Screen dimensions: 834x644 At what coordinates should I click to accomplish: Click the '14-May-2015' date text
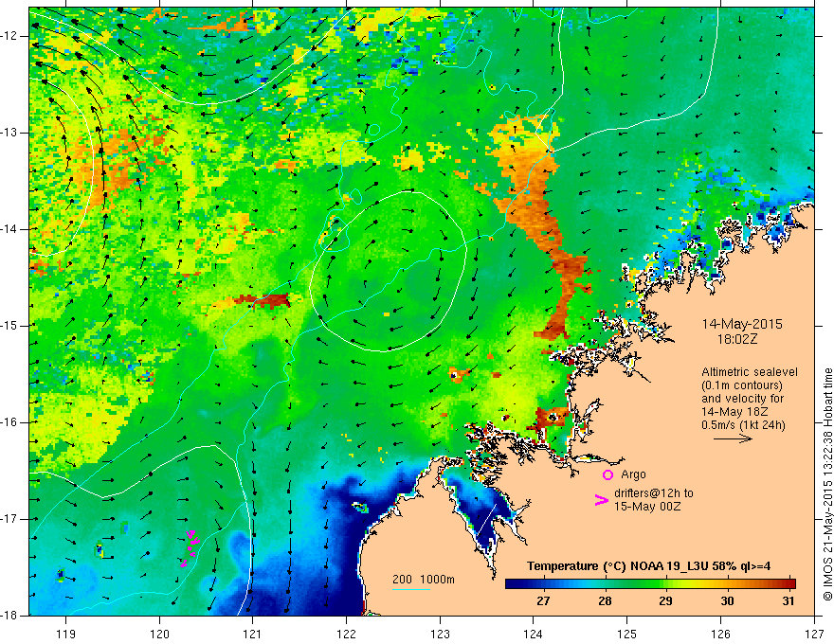742,324
